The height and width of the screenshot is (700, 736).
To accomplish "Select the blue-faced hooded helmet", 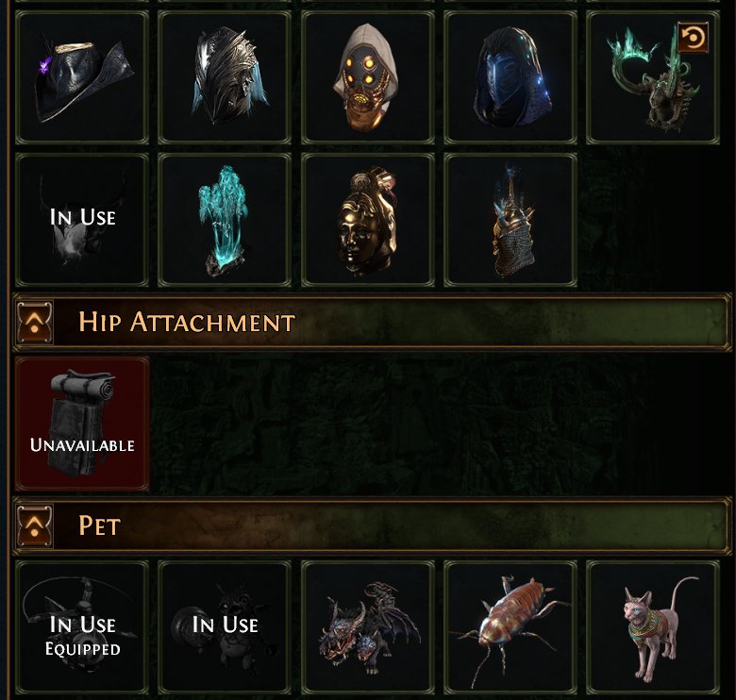I will 510,78.
